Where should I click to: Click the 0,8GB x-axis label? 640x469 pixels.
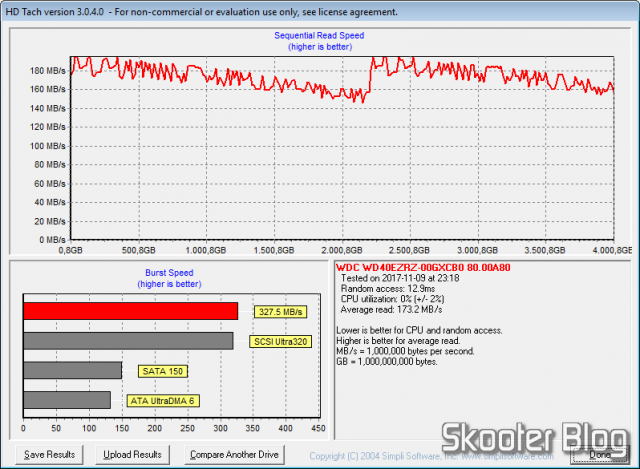point(70,250)
